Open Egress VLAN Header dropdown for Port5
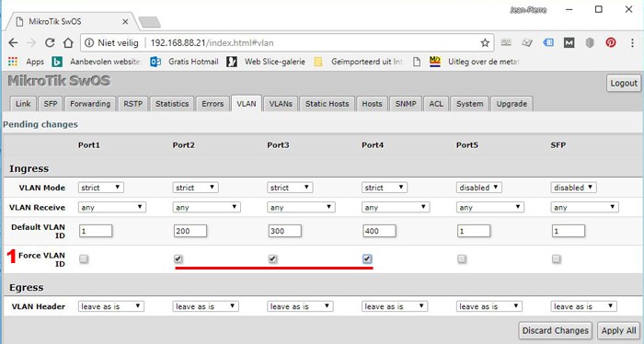The height and width of the screenshot is (344, 644). (x=489, y=306)
